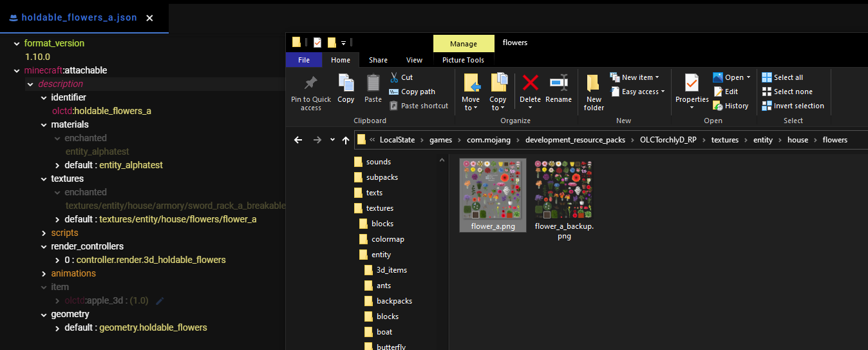The image size is (868, 350).
Task: Open Properties from the ribbon
Action: click(x=692, y=83)
